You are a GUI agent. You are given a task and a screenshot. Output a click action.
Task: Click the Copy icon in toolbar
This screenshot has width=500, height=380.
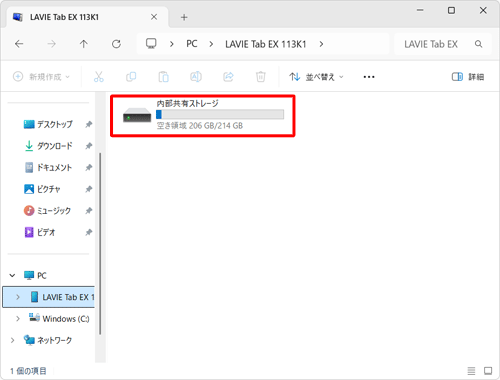(131, 77)
